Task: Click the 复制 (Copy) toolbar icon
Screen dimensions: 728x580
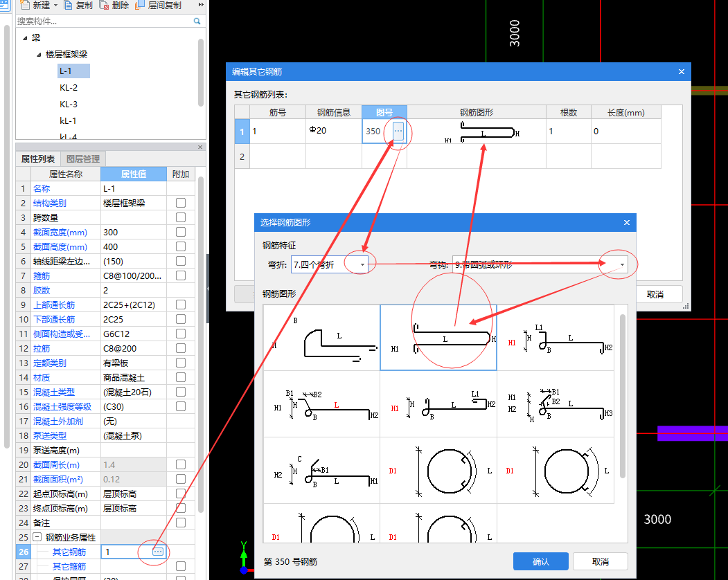Action: tap(69, 5)
